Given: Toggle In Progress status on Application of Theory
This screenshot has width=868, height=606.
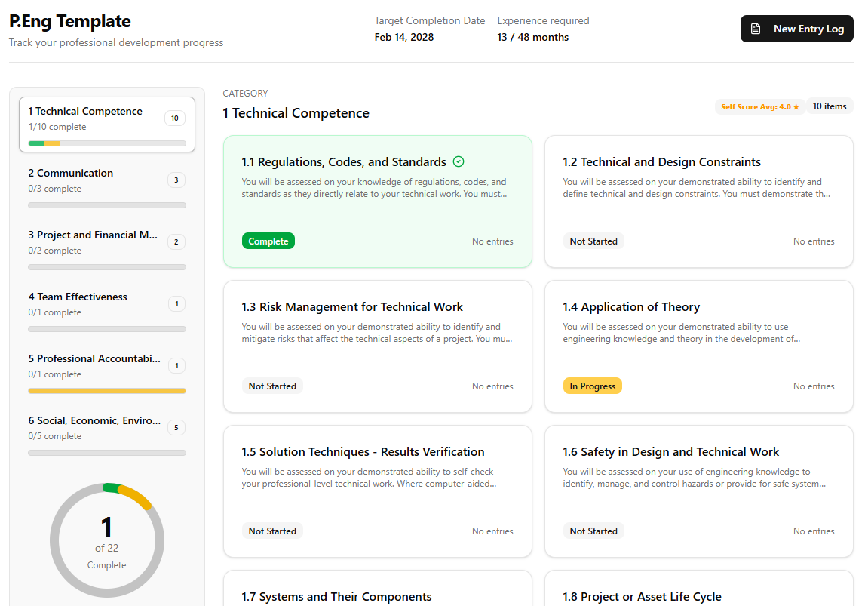Looking at the screenshot, I should 592,386.
